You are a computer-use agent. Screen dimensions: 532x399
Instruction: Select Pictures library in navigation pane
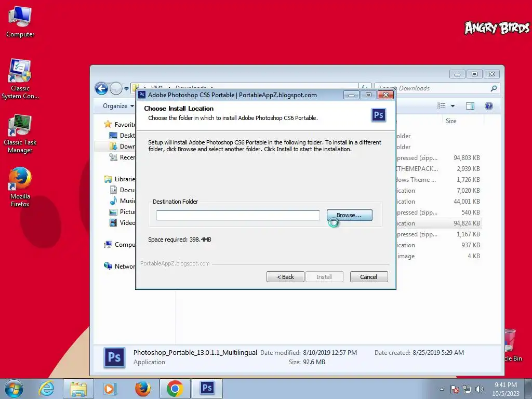click(122, 212)
